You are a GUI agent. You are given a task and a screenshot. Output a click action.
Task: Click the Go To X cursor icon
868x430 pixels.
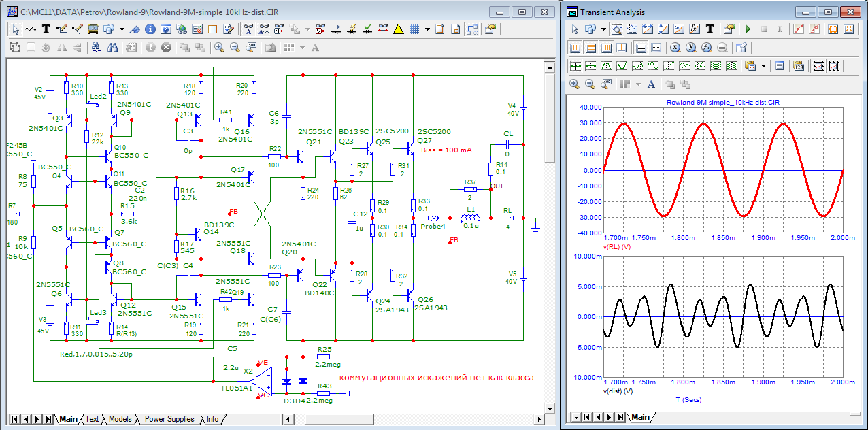click(x=675, y=48)
